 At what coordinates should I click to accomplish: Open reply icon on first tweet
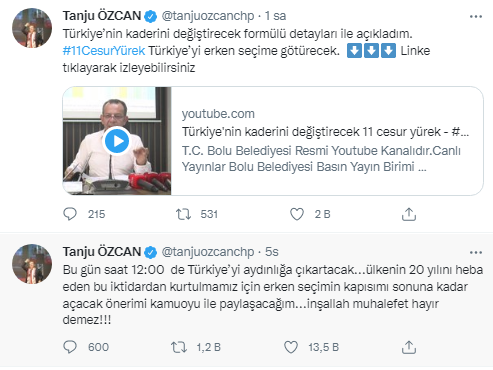(x=70, y=214)
